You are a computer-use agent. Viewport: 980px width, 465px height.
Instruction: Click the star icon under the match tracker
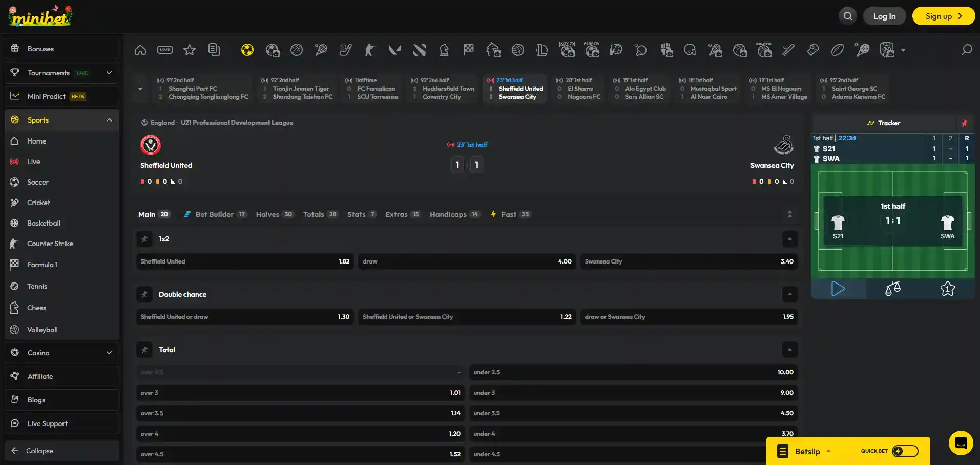click(x=948, y=289)
